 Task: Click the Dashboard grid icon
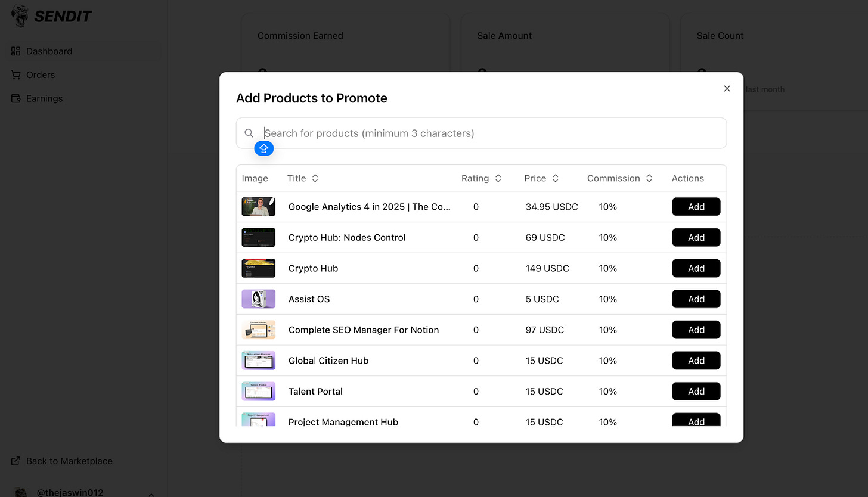16,51
